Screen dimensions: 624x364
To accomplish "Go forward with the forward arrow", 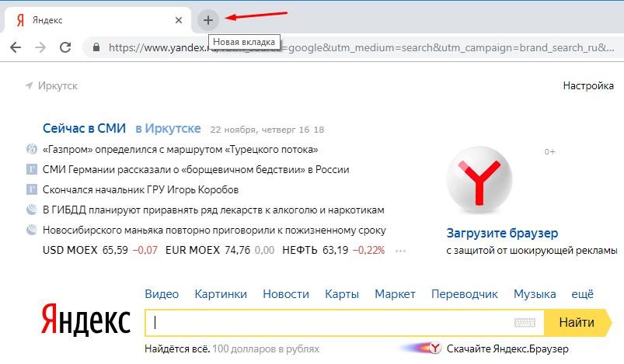I will pos(40,47).
